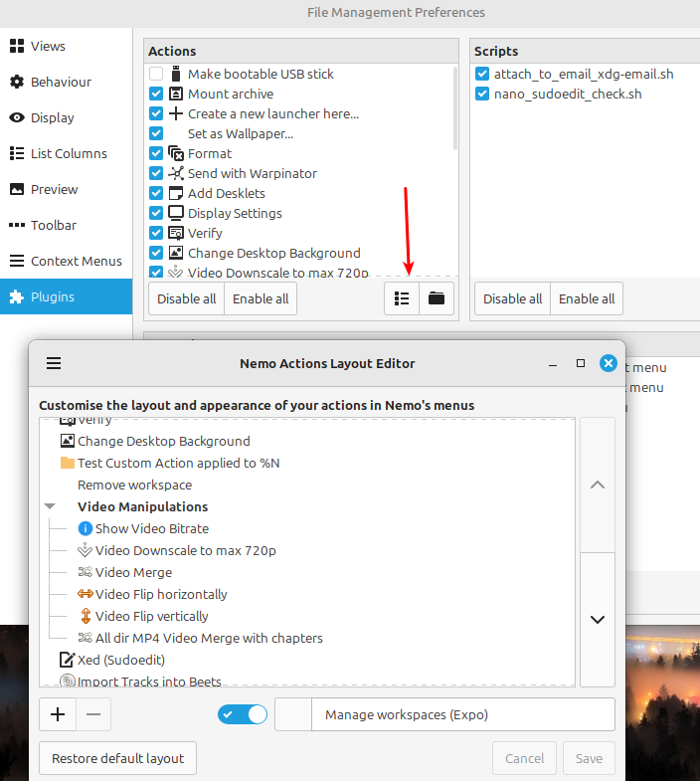This screenshot has height=781, width=700.
Task: Enable the Make bootable USB stick checkbox
Action: [x=156, y=74]
